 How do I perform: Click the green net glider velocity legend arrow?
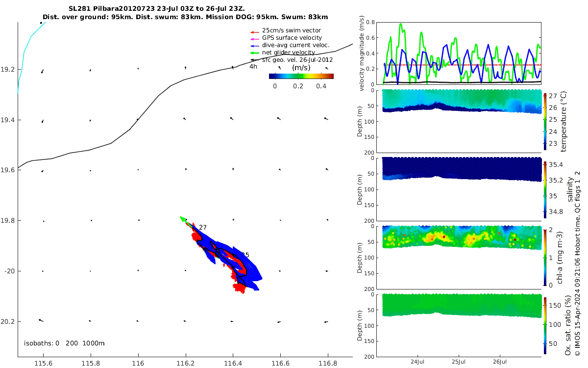254,53
